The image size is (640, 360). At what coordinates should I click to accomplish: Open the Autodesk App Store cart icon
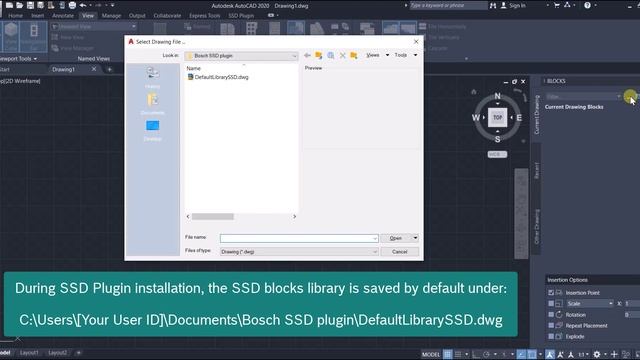pos(557,5)
